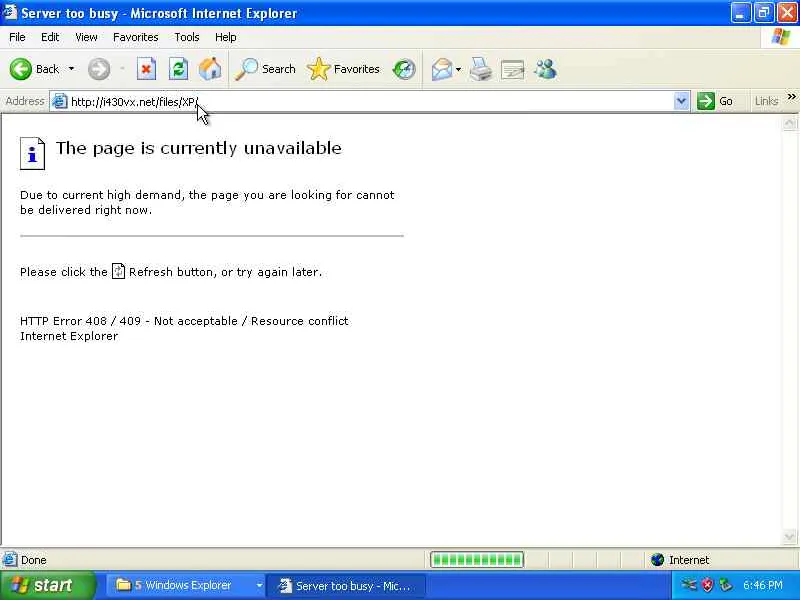Viewport: 800px width, 600px height.
Task: Click the safely remove hardware tray icon
Action: pyautogui.click(x=725, y=585)
